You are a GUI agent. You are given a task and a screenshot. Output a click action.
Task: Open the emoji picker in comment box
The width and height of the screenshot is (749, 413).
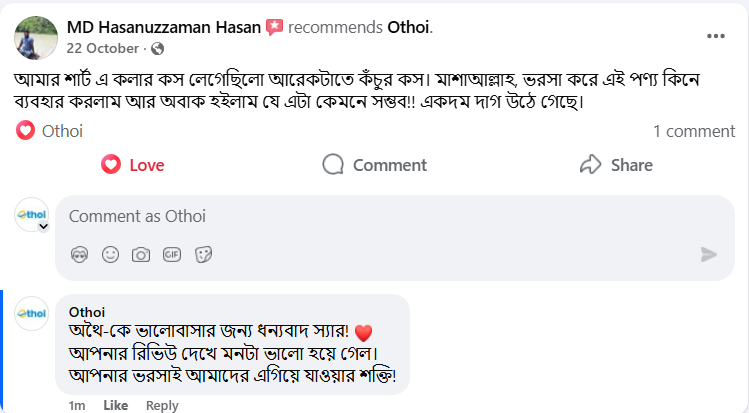pos(110,254)
